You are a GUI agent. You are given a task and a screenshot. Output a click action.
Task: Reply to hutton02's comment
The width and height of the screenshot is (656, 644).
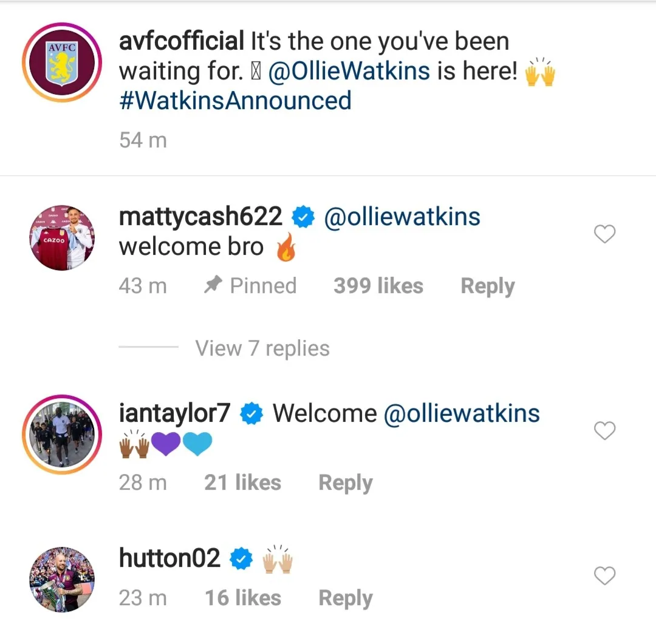[345, 597]
